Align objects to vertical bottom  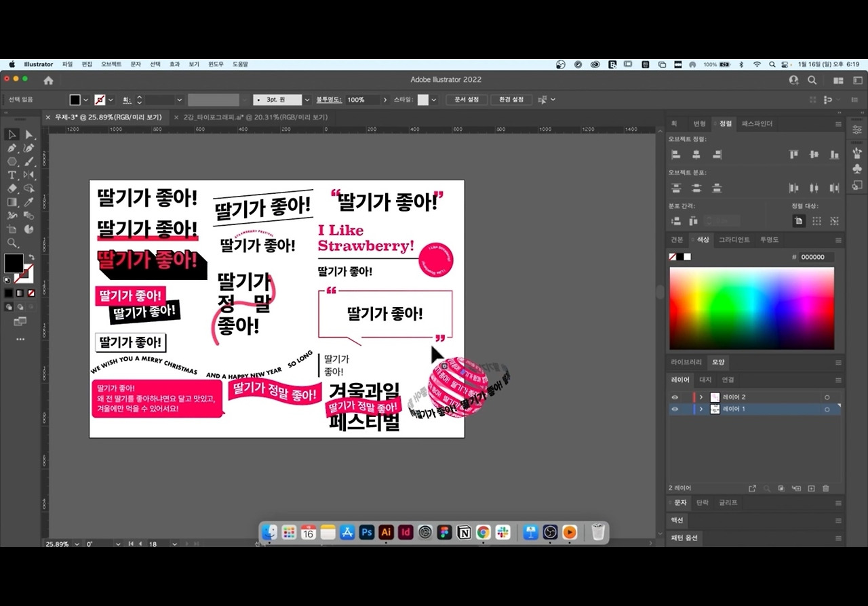pyautogui.click(x=835, y=155)
